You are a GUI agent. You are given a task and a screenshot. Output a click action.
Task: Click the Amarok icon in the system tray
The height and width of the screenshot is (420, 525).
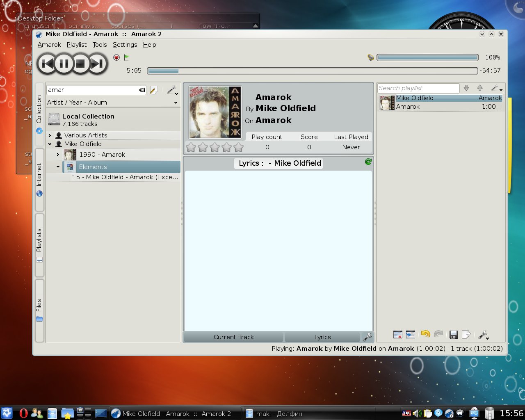coord(449,413)
